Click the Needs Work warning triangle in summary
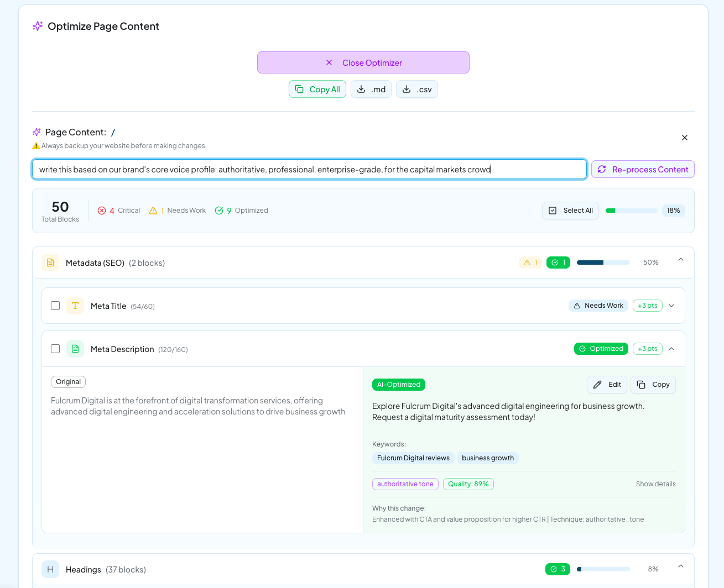The width and height of the screenshot is (724, 588). click(153, 211)
